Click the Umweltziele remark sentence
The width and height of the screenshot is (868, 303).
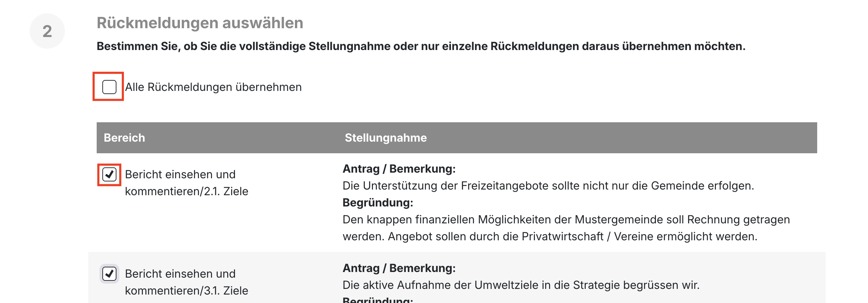tap(521, 285)
